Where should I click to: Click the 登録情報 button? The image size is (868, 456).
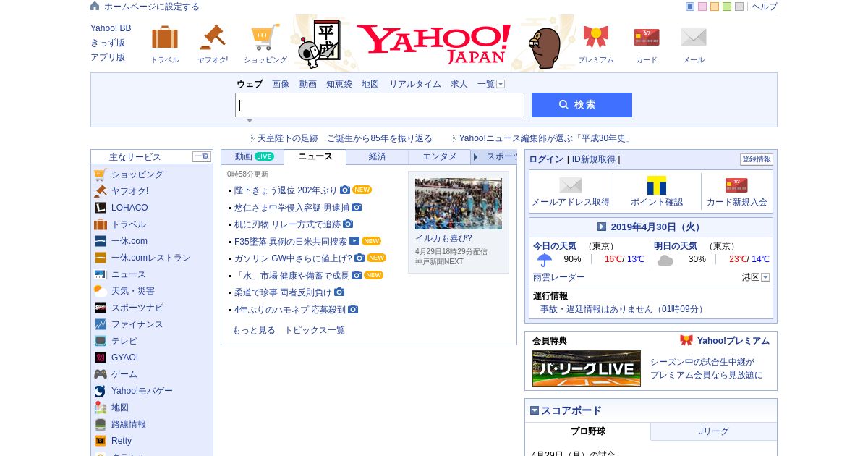757,159
